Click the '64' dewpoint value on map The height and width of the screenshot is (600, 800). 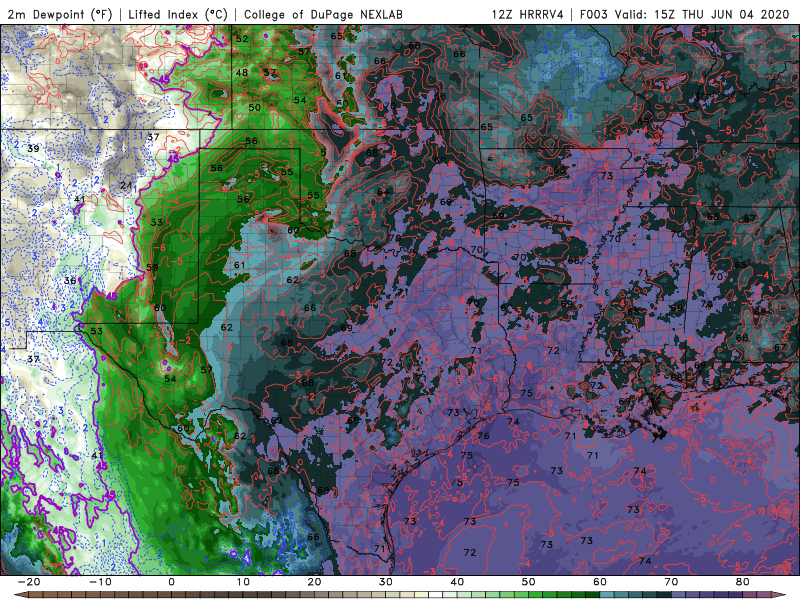(383, 192)
